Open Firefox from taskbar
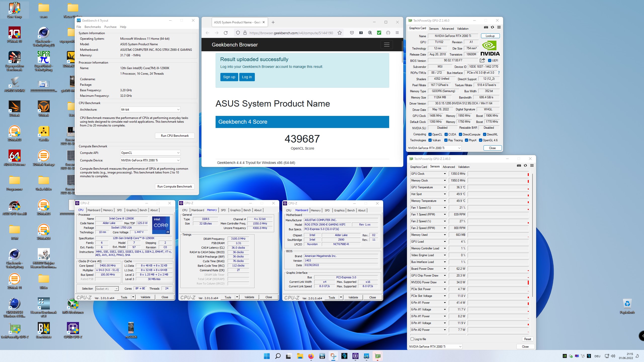Screen dimensions: 644x362 point(311,356)
